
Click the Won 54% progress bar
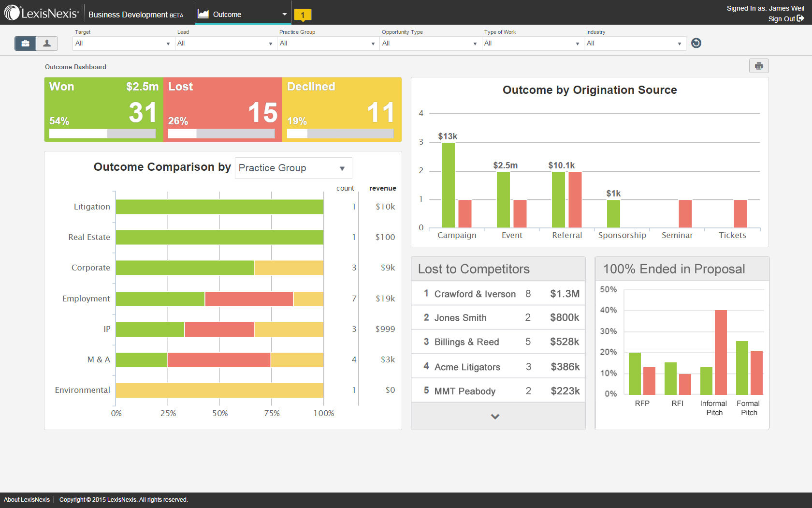pyautogui.click(x=102, y=134)
